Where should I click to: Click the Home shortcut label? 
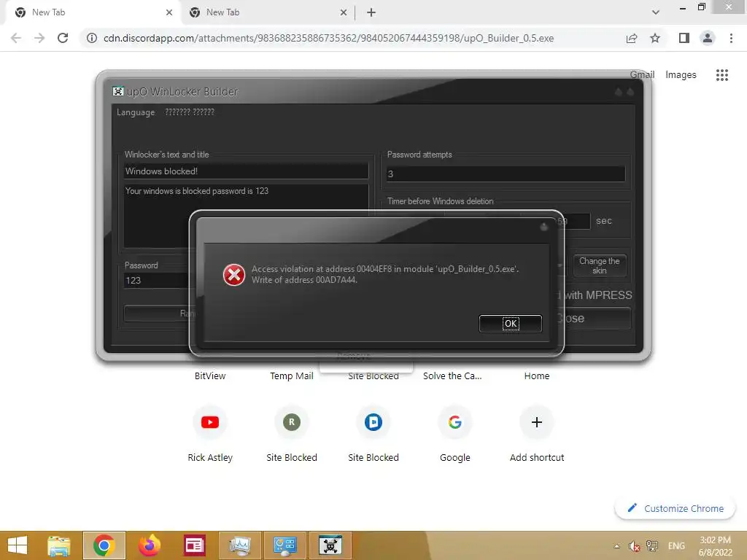pos(537,376)
